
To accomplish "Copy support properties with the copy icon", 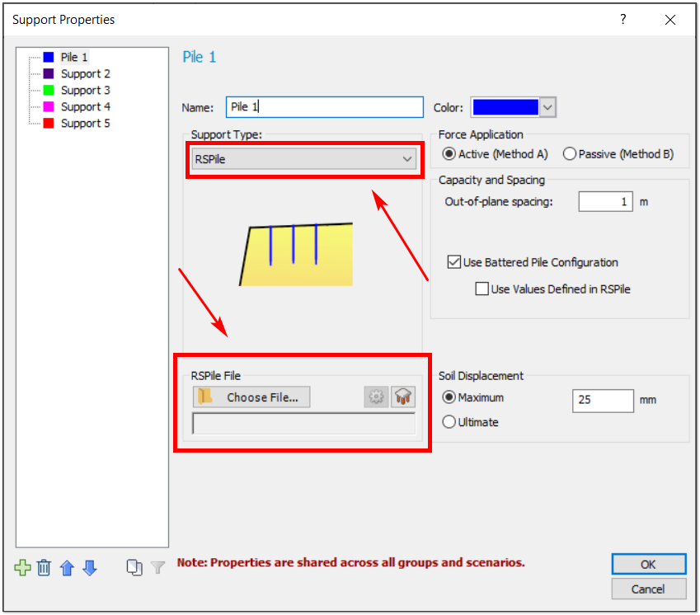I will click(x=134, y=568).
